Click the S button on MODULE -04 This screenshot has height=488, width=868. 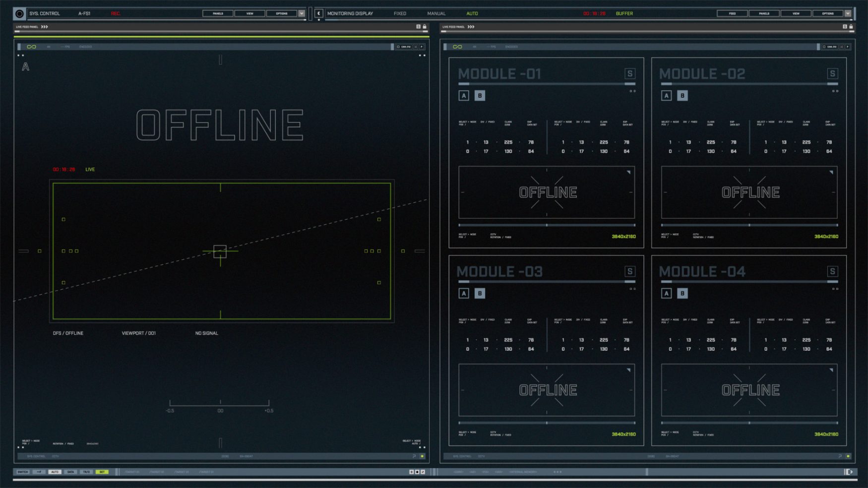point(832,271)
